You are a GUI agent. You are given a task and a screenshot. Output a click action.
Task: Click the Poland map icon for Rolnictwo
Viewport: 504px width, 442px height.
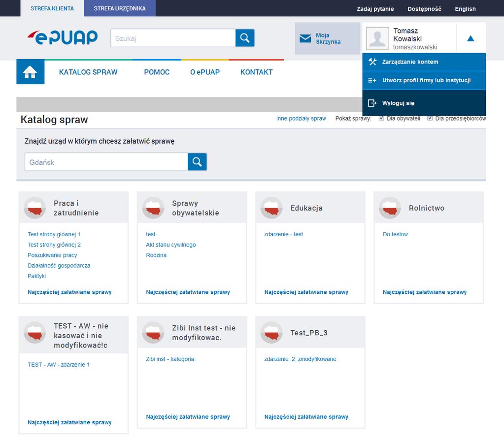(x=390, y=208)
